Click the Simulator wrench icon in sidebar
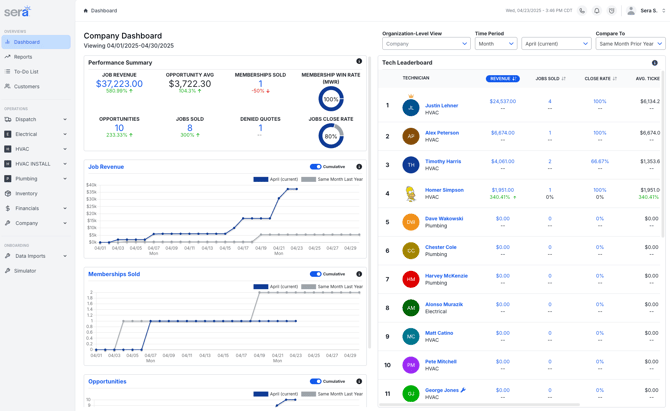Image resolution: width=670 pixels, height=411 pixels. 8,271
